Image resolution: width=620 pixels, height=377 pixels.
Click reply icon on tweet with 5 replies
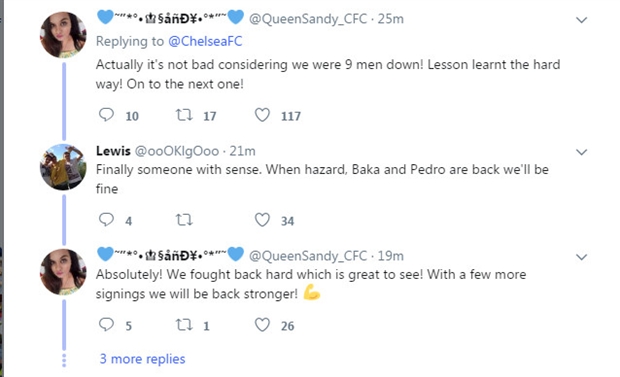click(x=106, y=324)
